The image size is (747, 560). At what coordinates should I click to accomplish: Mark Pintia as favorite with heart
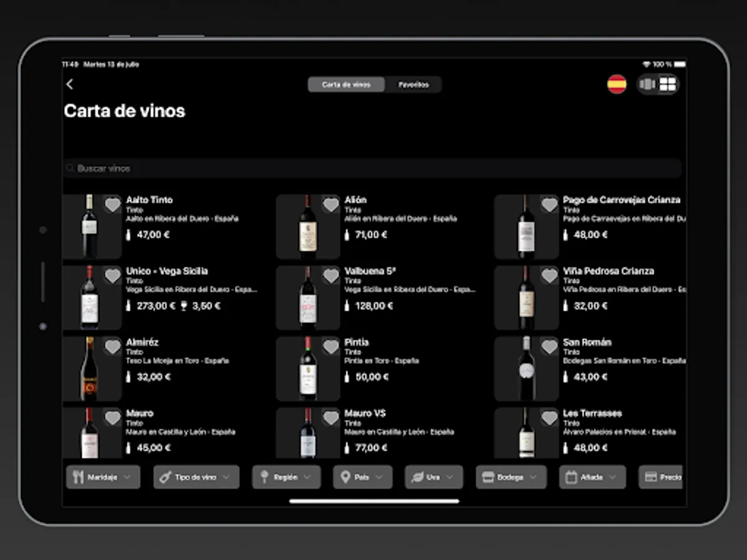click(x=331, y=347)
